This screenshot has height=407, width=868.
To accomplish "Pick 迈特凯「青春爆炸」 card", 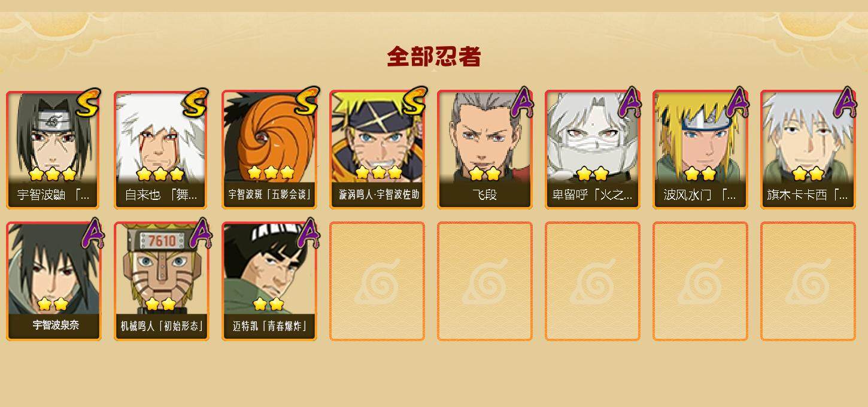I will click(x=269, y=281).
